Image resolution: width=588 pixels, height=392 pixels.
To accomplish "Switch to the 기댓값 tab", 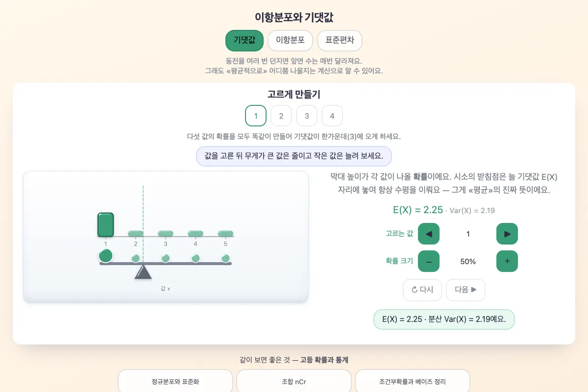I will click(245, 41).
